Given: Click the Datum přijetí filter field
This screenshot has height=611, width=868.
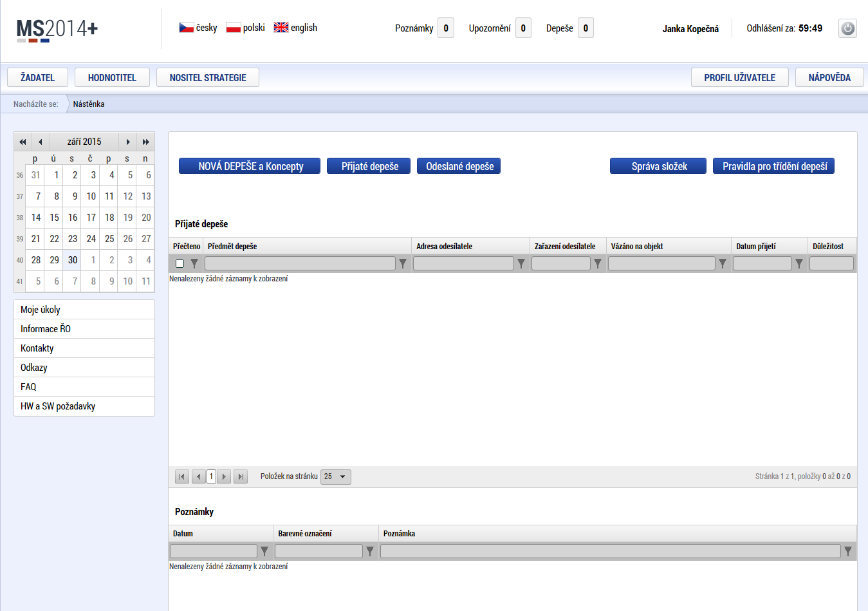Looking at the screenshot, I should [762, 263].
